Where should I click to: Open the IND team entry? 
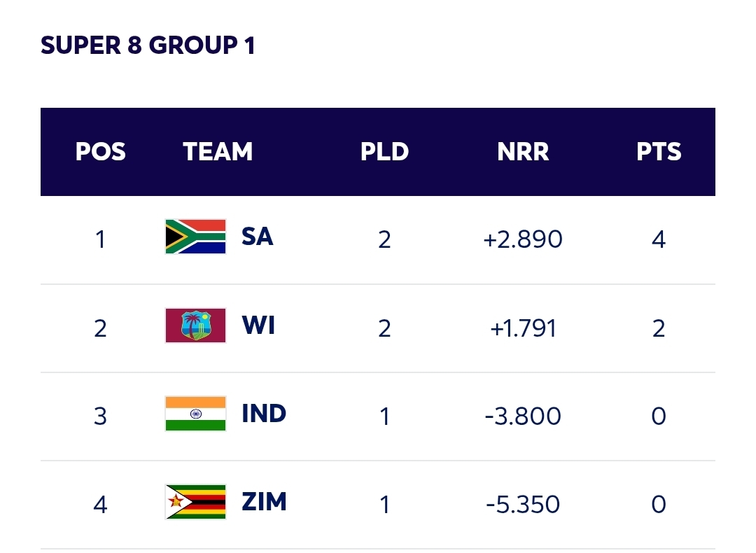pyautogui.click(x=264, y=414)
